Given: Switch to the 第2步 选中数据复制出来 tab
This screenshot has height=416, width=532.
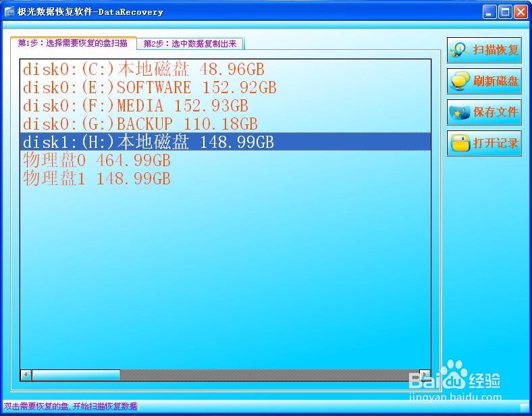Looking at the screenshot, I should click(x=190, y=43).
